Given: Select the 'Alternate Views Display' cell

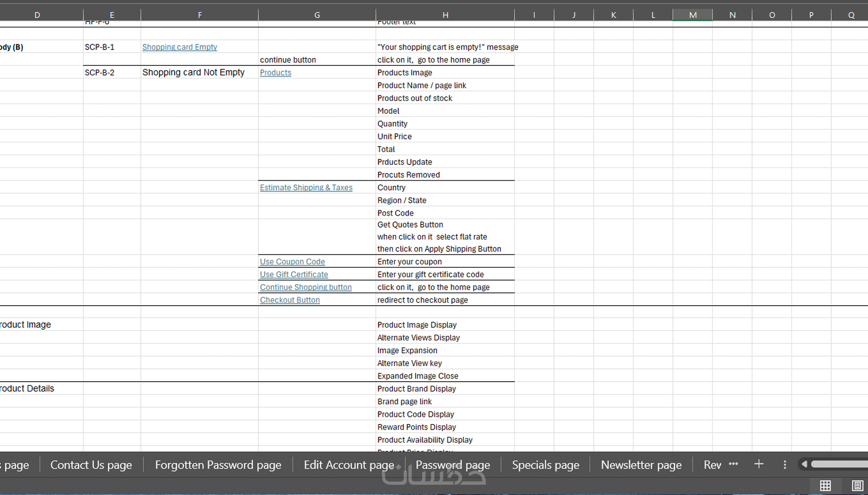Looking at the screenshot, I should pos(445,337).
